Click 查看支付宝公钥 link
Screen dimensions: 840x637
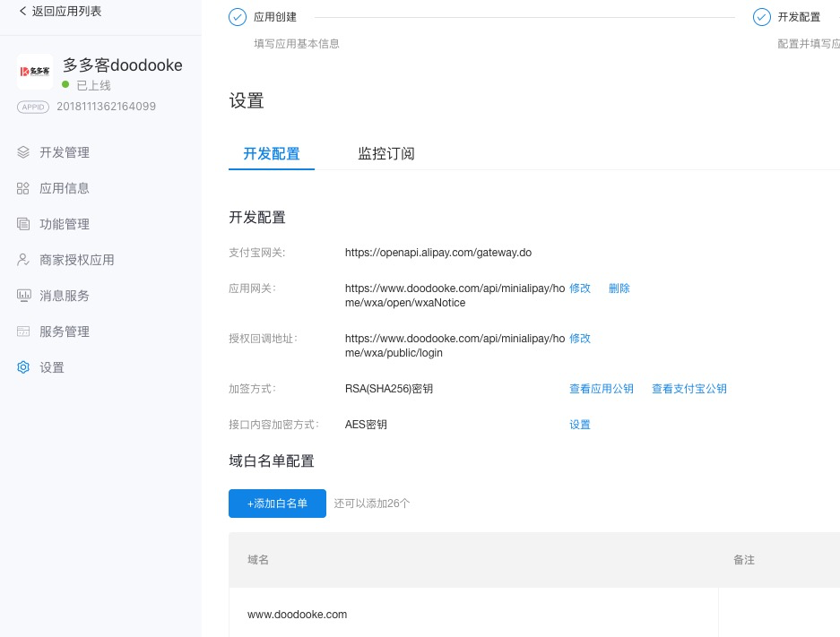tap(689, 389)
